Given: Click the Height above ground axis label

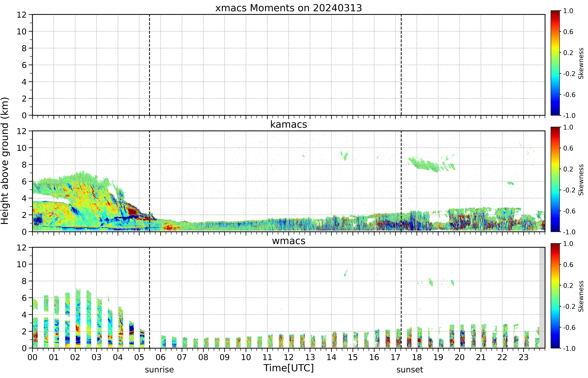Looking at the screenshot, I should (x=5, y=161).
